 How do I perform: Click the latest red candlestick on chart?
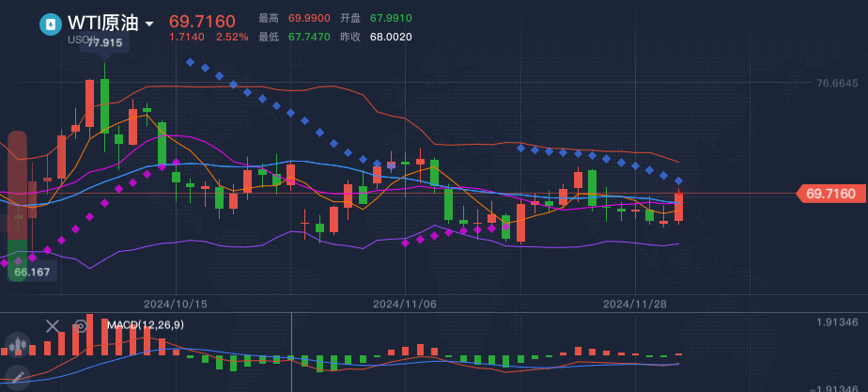(x=678, y=207)
